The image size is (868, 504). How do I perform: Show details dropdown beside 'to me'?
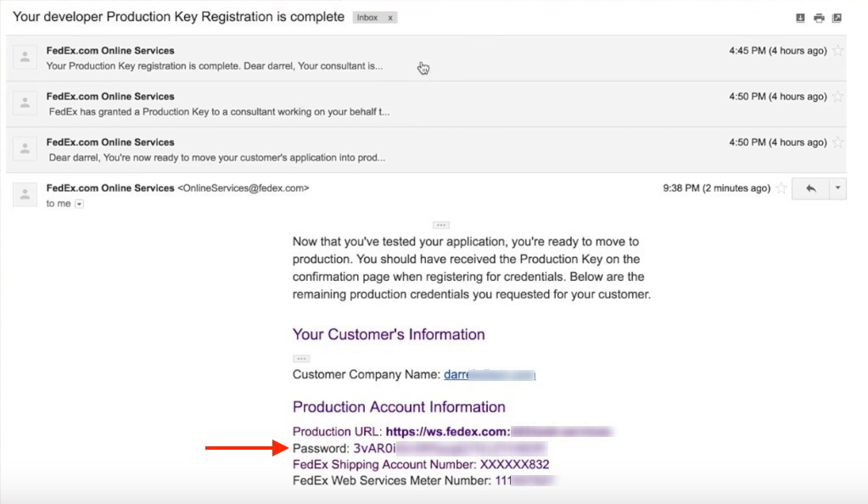point(79,204)
